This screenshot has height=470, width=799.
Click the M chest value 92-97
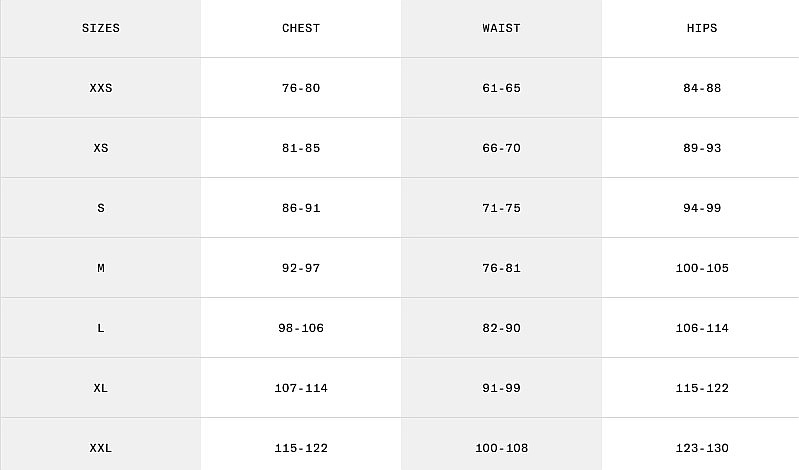(301, 268)
